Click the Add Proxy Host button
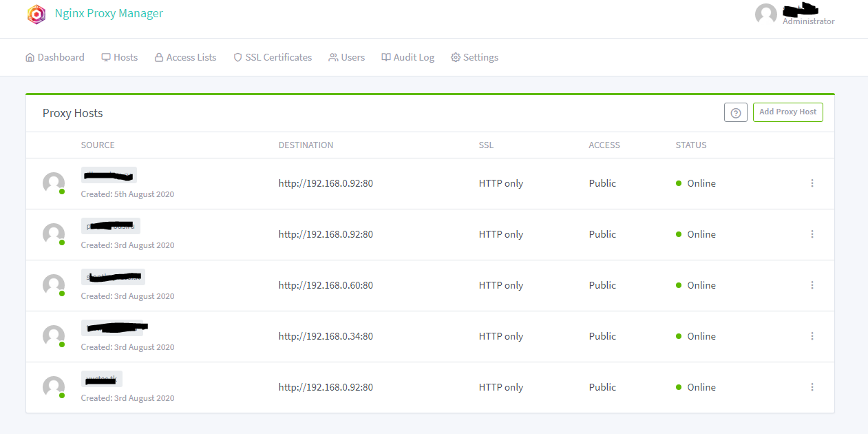 pyautogui.click(x=787, y=112)
